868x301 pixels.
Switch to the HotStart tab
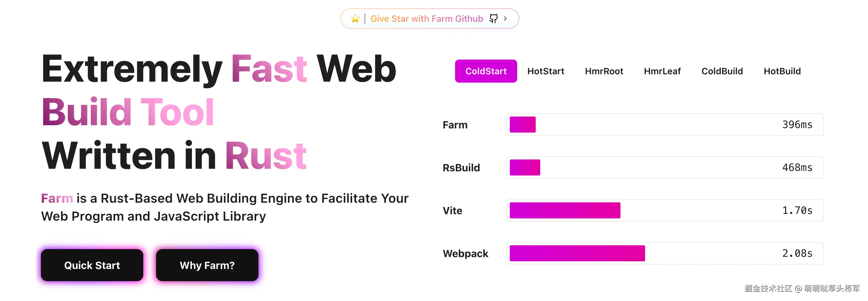point(546,71)
